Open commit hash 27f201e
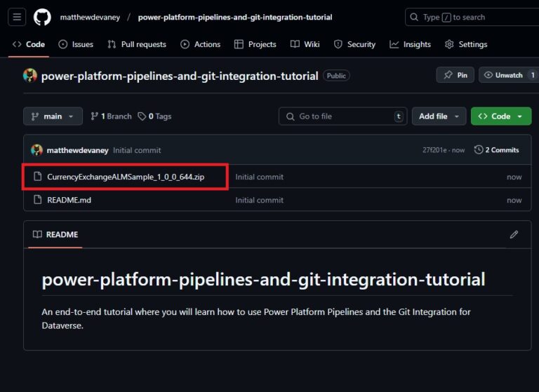This screenshot has width=539, height=392. pos(435,150)
